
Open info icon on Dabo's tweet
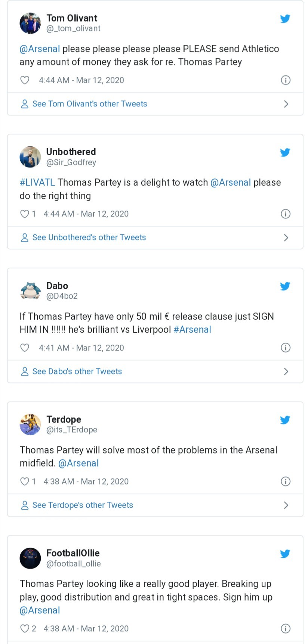pyautogui.click(x=285, y=348)
